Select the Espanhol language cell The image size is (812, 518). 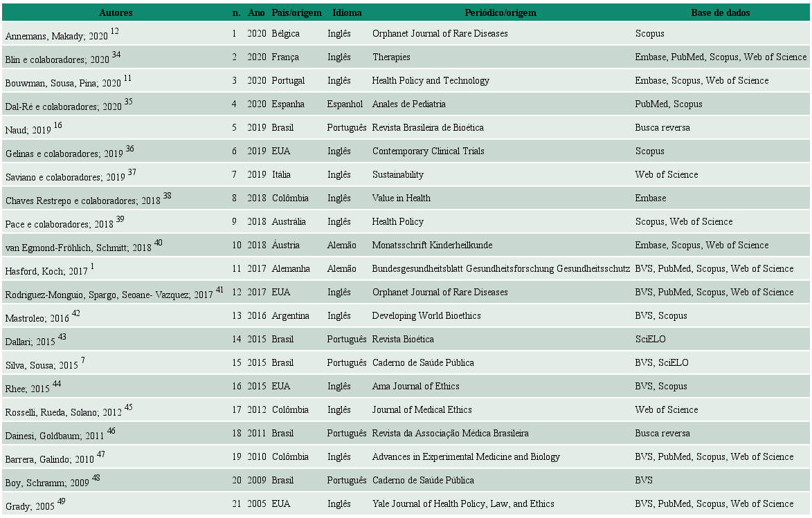[x=345, y=104]
